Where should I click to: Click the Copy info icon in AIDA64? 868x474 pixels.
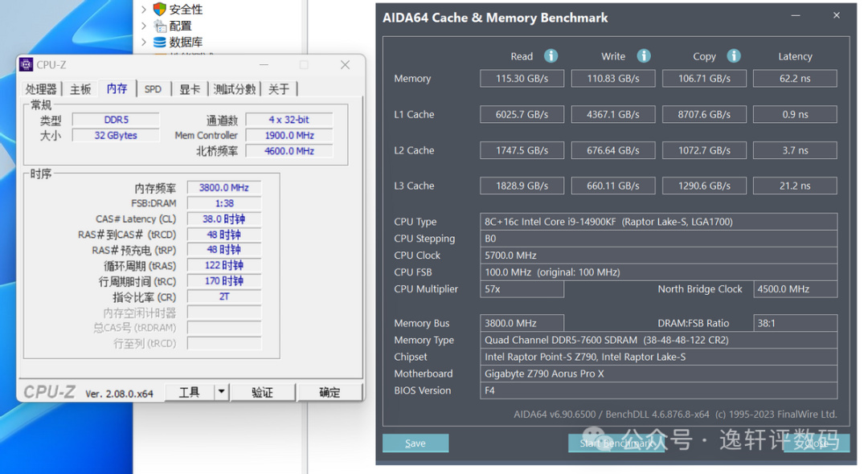point(734,56)
